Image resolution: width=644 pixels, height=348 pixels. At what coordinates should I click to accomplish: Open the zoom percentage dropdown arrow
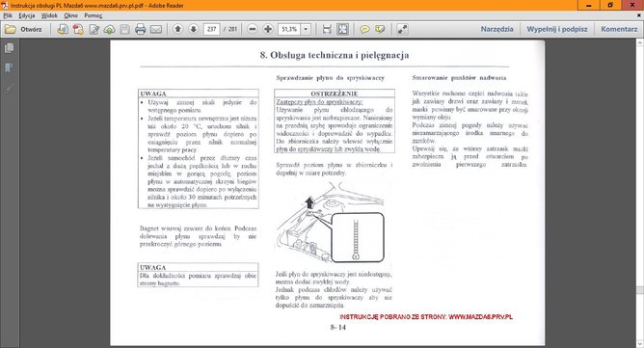pos(306,29)
